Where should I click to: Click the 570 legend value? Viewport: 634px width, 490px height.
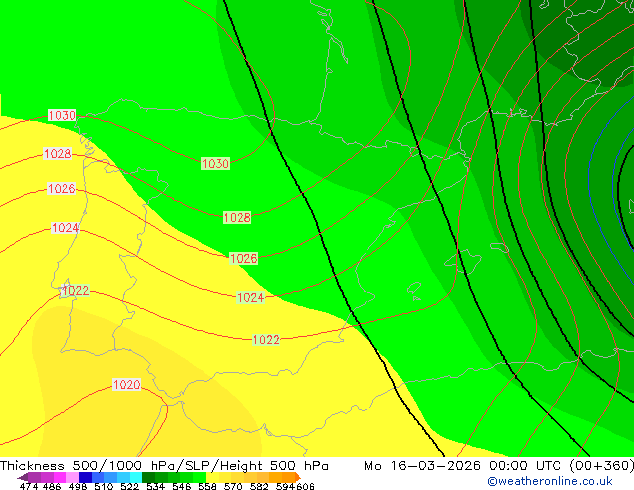(233, 486)
